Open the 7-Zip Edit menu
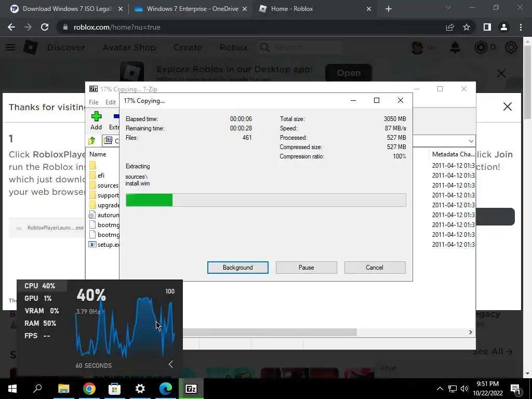 pyautogui.click(x=111, y=102)
